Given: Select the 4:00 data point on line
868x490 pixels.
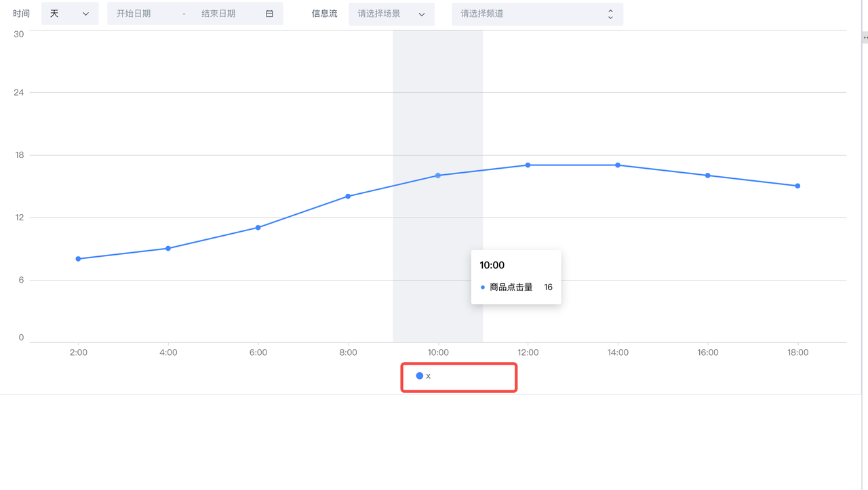Looking at the screenshot, I should 168,248.
